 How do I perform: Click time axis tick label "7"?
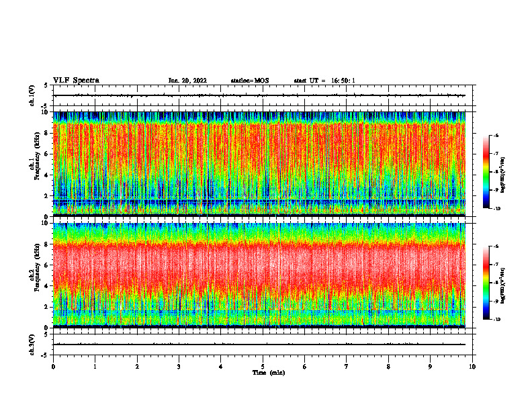[347, 367]
